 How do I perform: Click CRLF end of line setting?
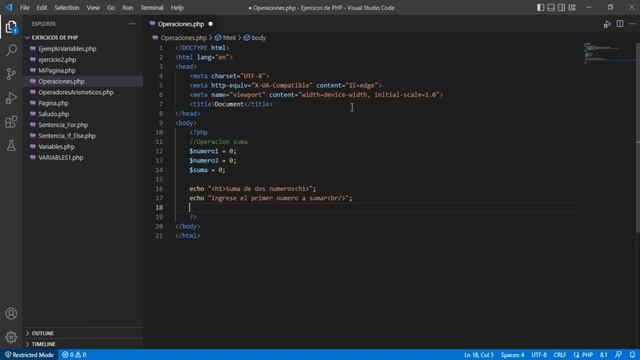[x=560, y=355]
